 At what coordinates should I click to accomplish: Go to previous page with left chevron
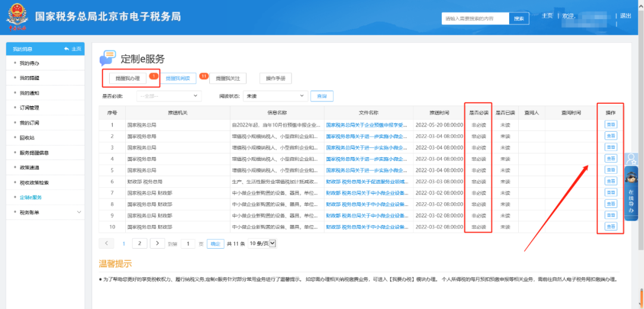[x=106, y=243]
